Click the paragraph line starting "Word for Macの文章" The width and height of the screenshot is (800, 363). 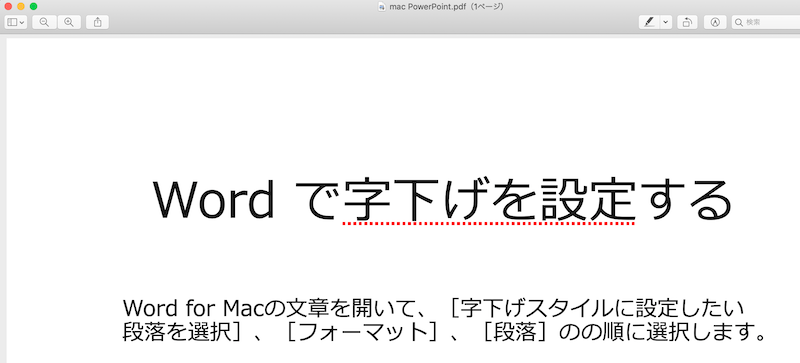click(x=433, y=308)
